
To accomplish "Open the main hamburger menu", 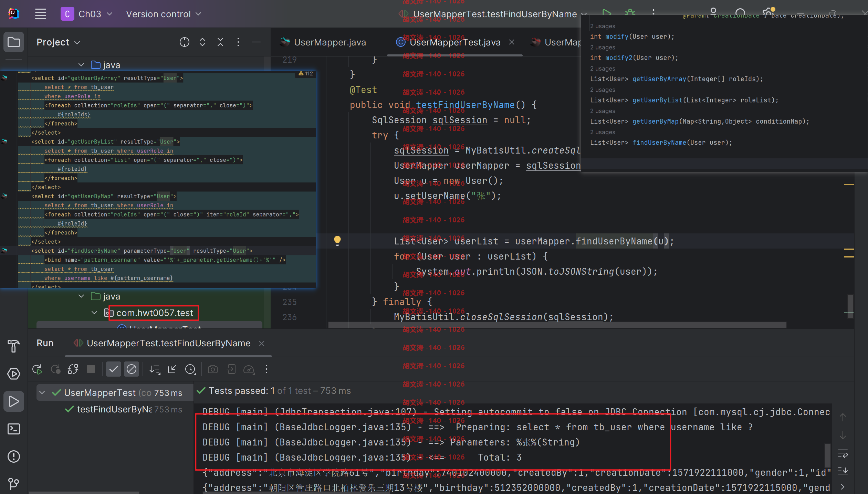I will pyautogui.click(x=41, y=14).
